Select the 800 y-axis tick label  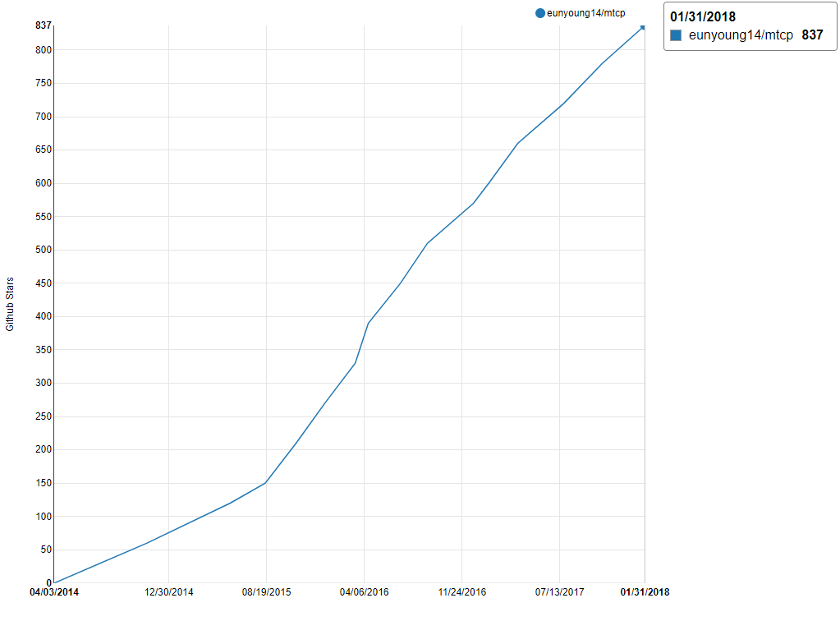click(43, 50)
